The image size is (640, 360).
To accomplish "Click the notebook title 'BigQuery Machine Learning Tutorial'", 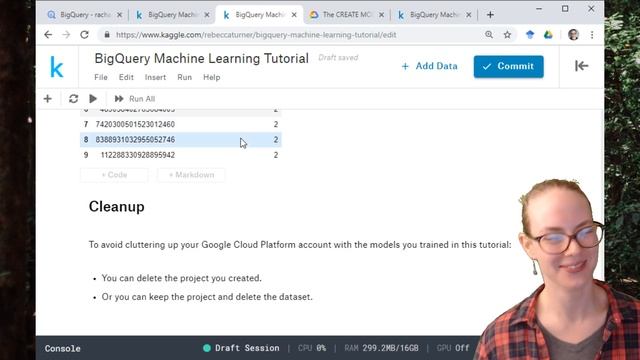I will point(202,58).
